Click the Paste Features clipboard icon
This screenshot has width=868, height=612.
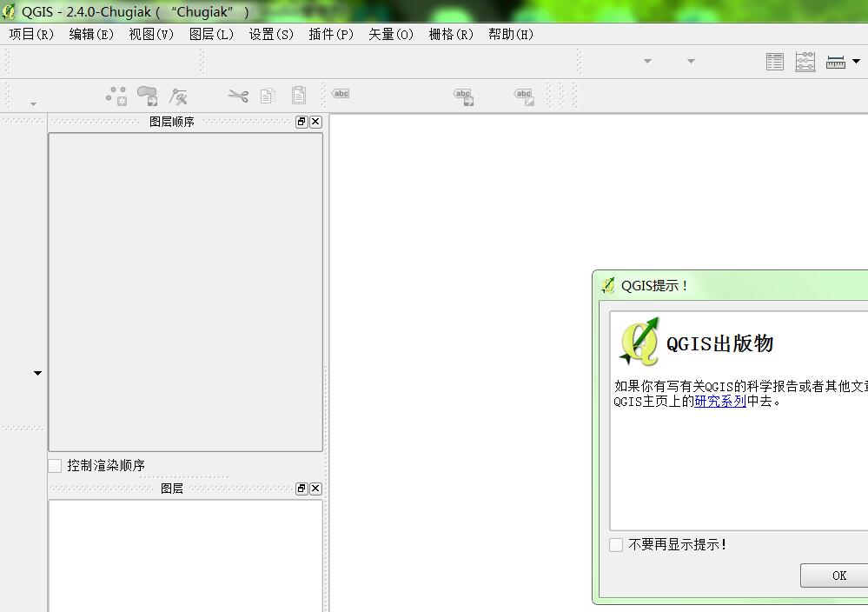[x=299, y=96]
